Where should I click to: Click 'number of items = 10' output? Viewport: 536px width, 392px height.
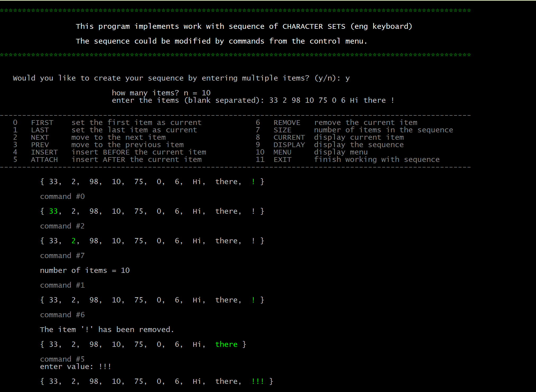click(85, 270)
